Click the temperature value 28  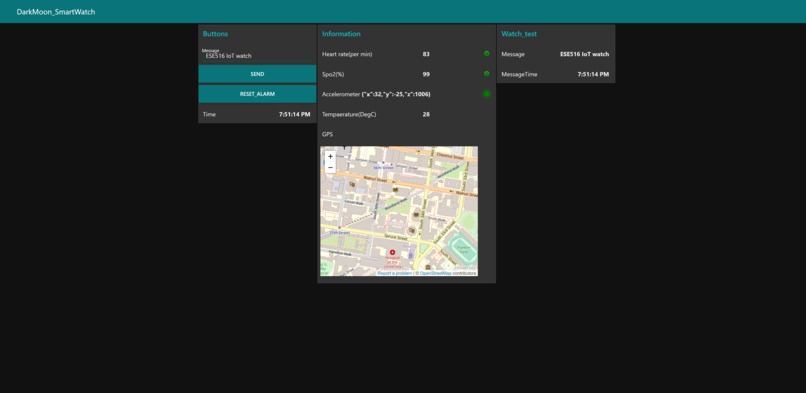point(426,115)
